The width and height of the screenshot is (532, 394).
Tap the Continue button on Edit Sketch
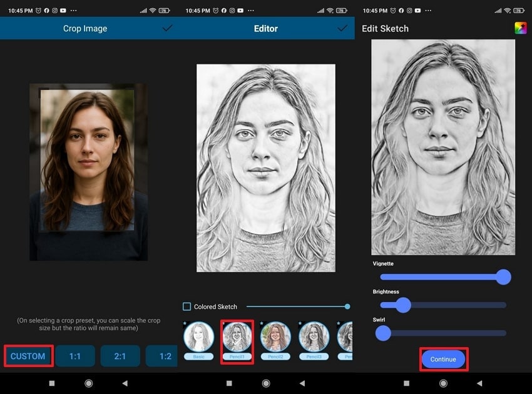[444, 360]
